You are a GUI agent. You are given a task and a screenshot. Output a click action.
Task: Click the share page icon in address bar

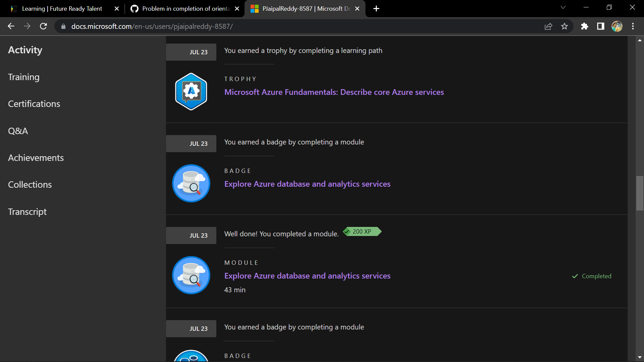[x=548, y=26]
